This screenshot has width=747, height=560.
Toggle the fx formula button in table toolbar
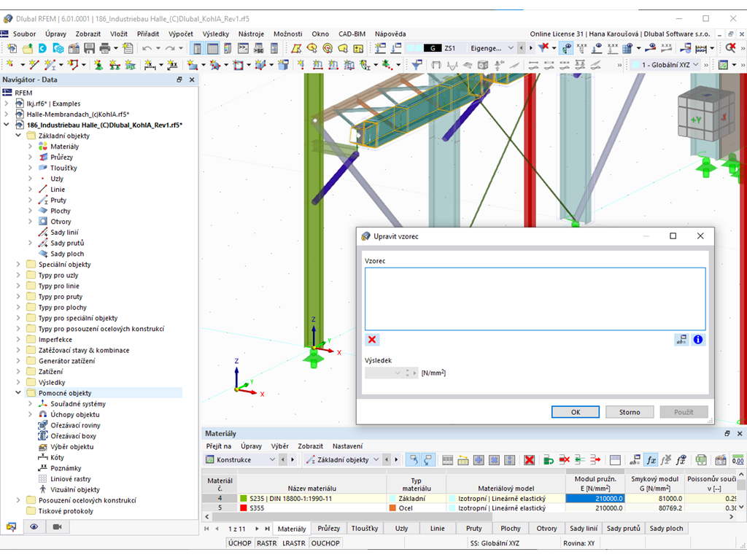point(650,459)
